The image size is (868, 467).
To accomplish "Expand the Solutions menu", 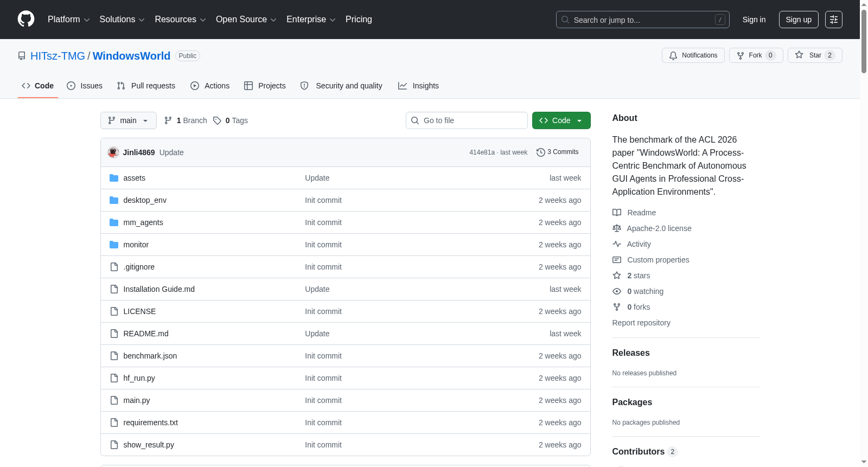I will (122, 20).
